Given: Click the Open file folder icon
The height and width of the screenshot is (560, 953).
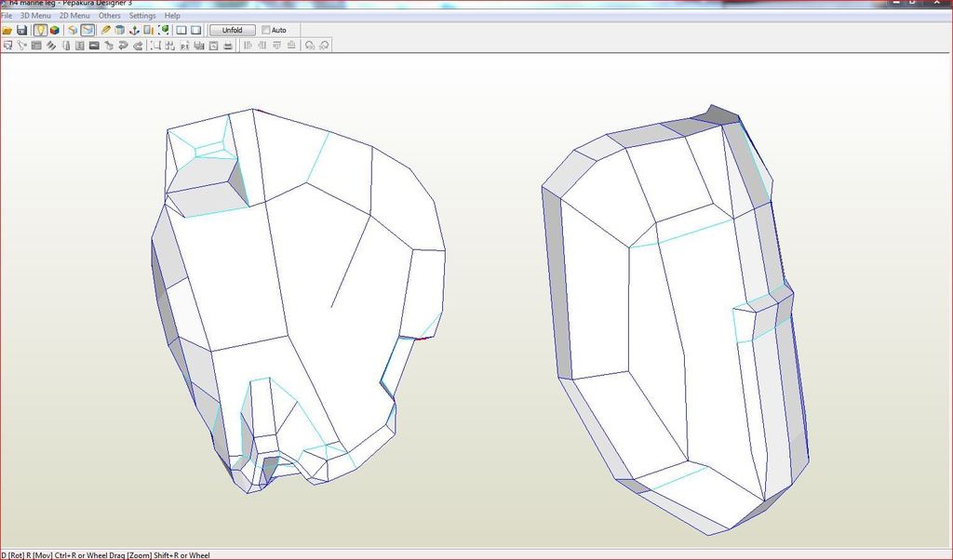Looking at the screenshot, I should (7, 30).
